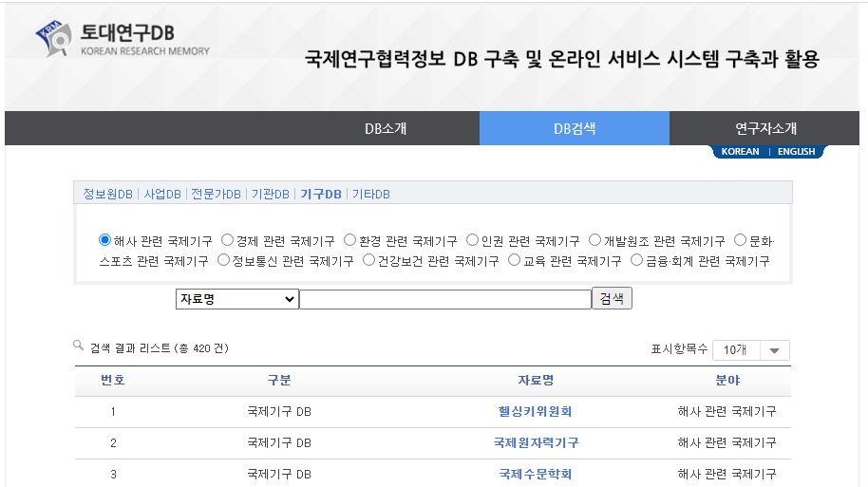Screen dimensions: 868x487
Task: Click the search results magnifier icon
Action: [79, 347]
